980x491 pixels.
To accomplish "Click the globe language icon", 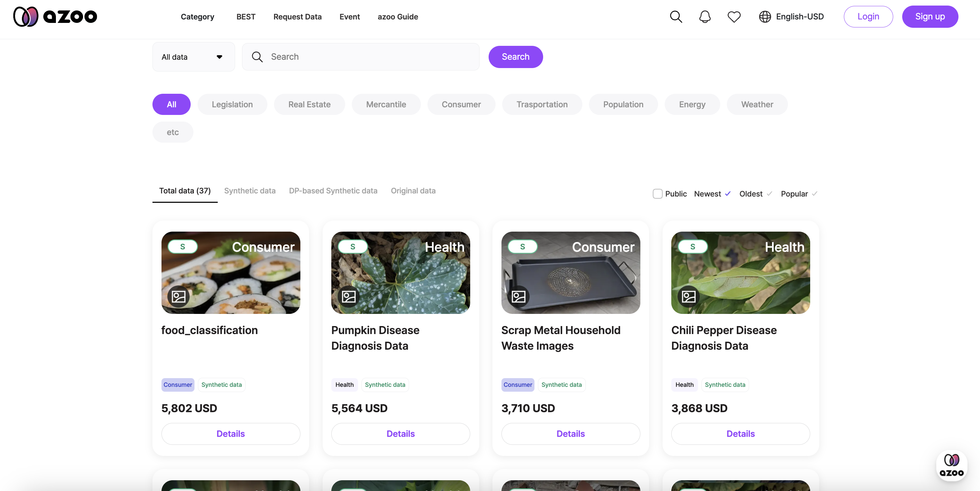I will pyautogui.click(x=765, y=16).
